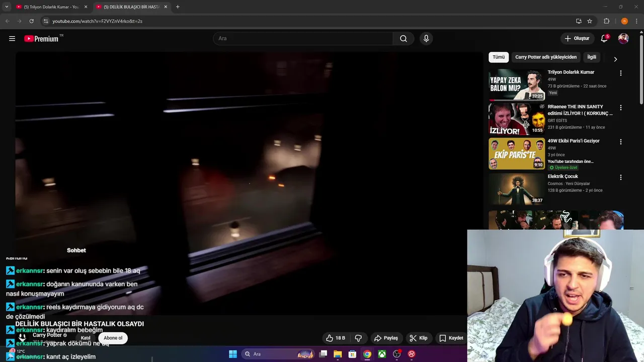This screenshot has height=362, width=644.
Task: Select the İlgili filter chip
Action: pyautogui.click(x=592, y=57)
